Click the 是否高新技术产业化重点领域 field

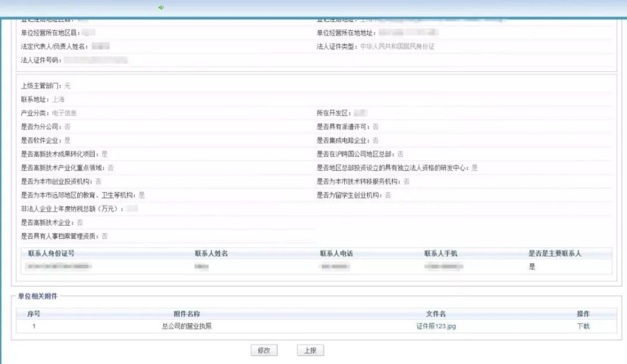pyautogui.click(x=67, y=168)
